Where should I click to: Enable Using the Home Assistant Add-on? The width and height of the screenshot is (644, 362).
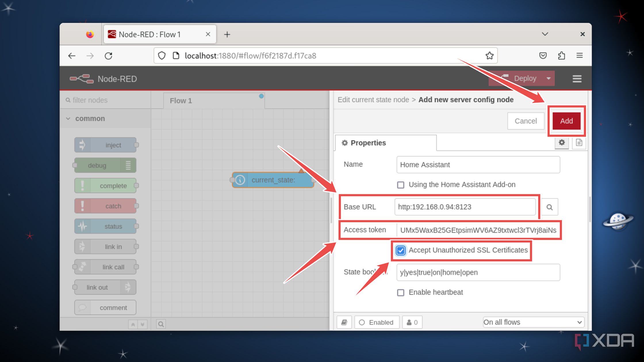click(x=400, y=185)
